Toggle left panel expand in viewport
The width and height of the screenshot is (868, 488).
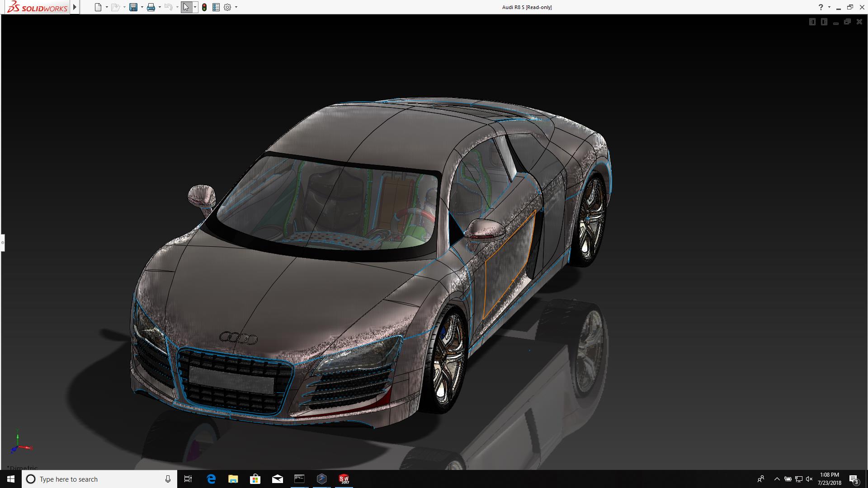coord(812,22)
